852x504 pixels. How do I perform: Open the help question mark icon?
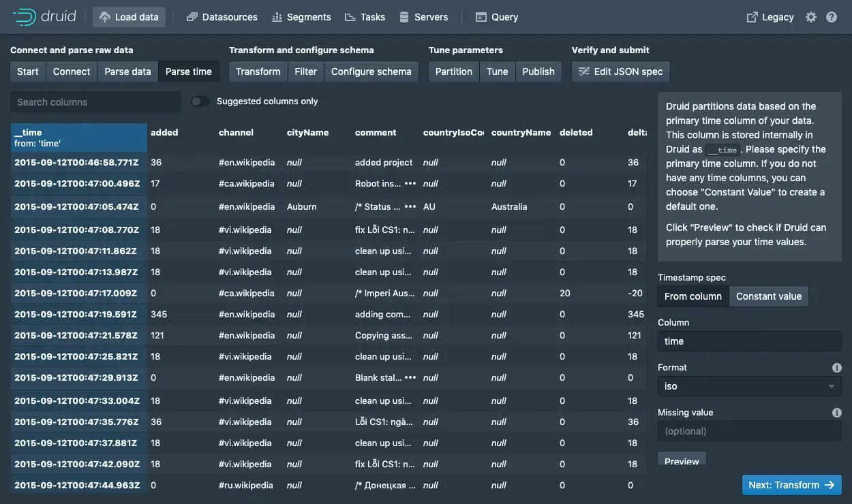[x=832, y=17]
